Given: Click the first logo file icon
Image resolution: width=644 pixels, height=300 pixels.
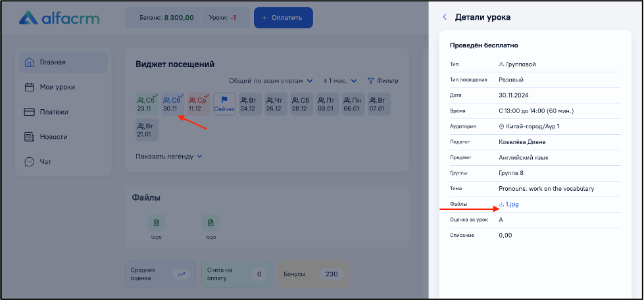Looking at the screenshot, I should tap(156, 223).
